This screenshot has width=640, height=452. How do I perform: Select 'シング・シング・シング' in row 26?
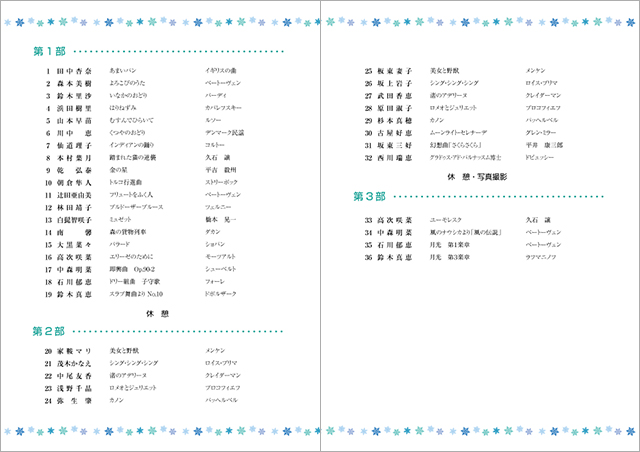(x=454, y=83)
